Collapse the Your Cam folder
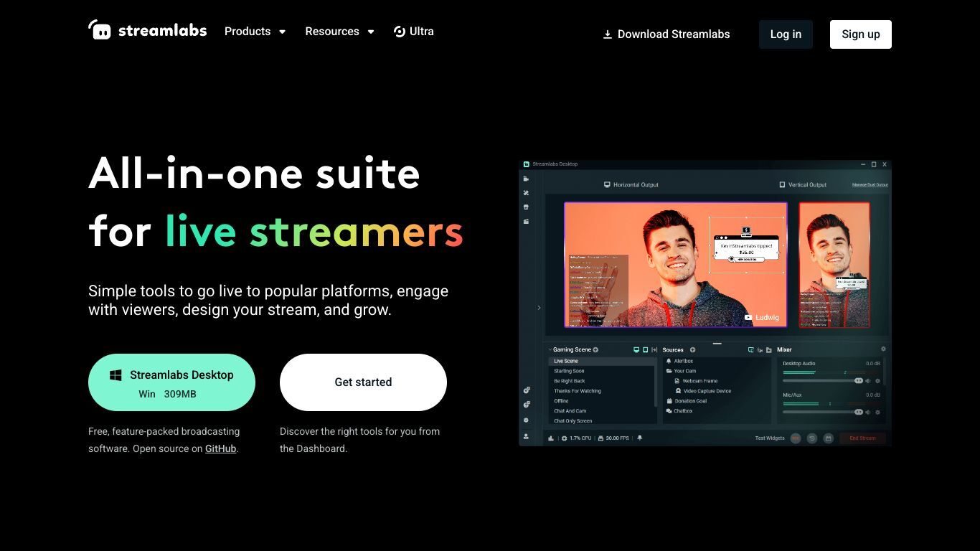Screen dimensions: 980x551 669,371
